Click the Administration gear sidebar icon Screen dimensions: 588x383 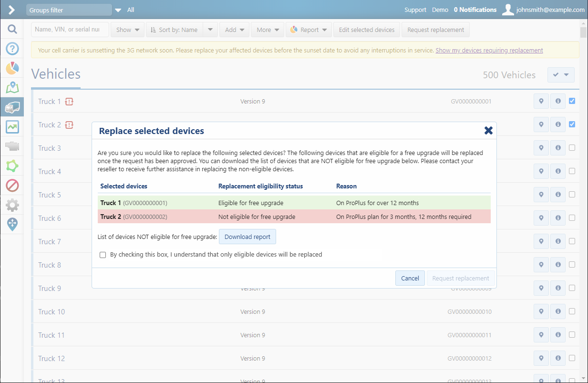tap(12, 205)
